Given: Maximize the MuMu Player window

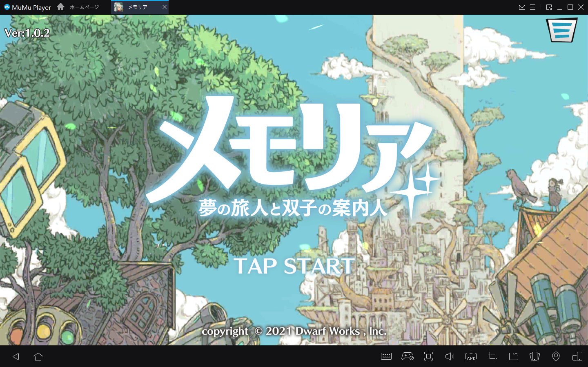Looking at the screenshot, I should 570,7.
